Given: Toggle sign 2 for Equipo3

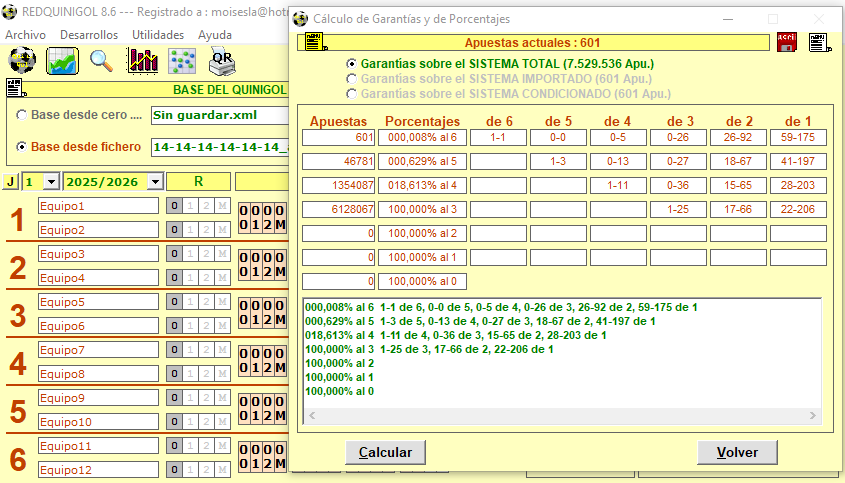Looking at the screenshot, I should pyautogui.click(x=206, y=253).
